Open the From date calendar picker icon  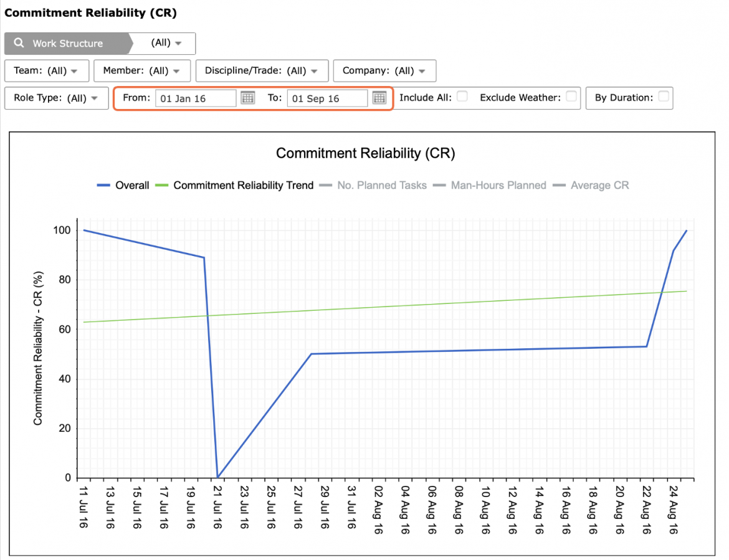248,98
